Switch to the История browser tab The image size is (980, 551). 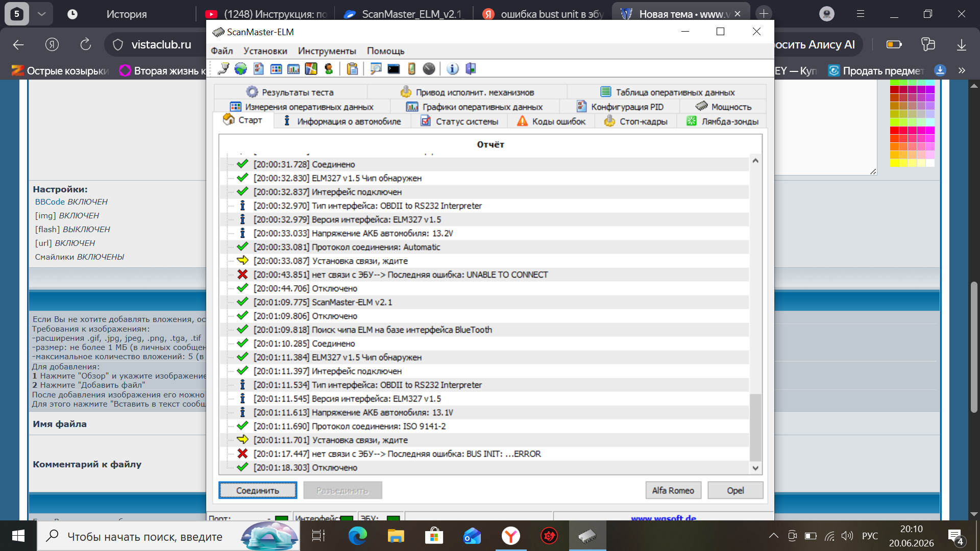(127, 14)
